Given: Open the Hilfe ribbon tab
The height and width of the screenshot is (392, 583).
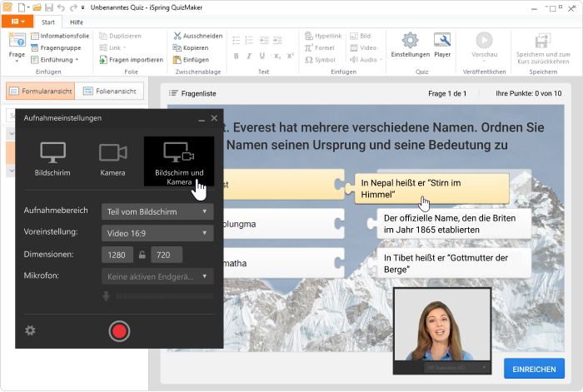Looking at the screenshot, I should (77, 22).
